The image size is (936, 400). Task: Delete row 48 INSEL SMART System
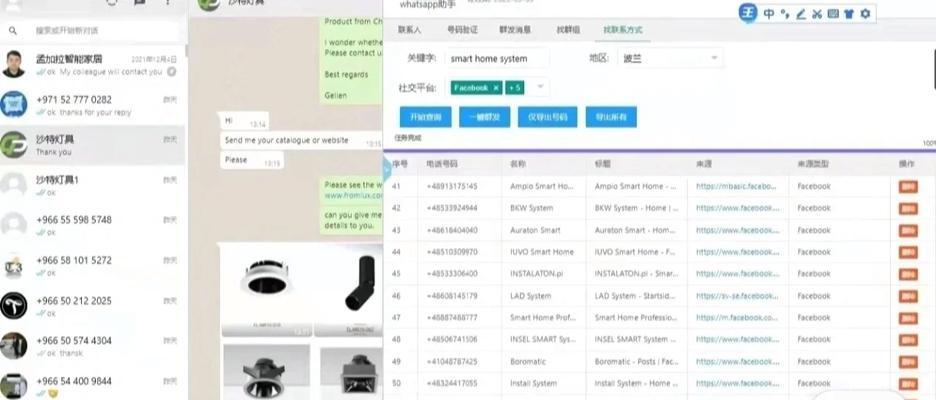[x=908, y=340]
